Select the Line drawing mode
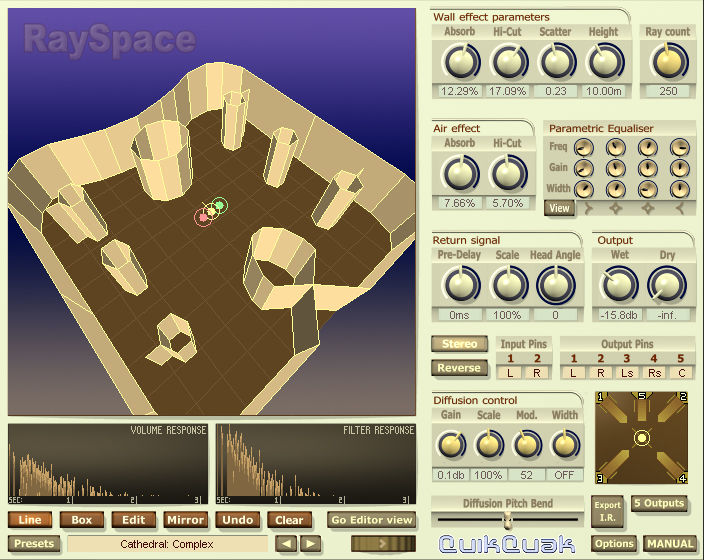This screenshot has height=560, width=704. [30, 520]
